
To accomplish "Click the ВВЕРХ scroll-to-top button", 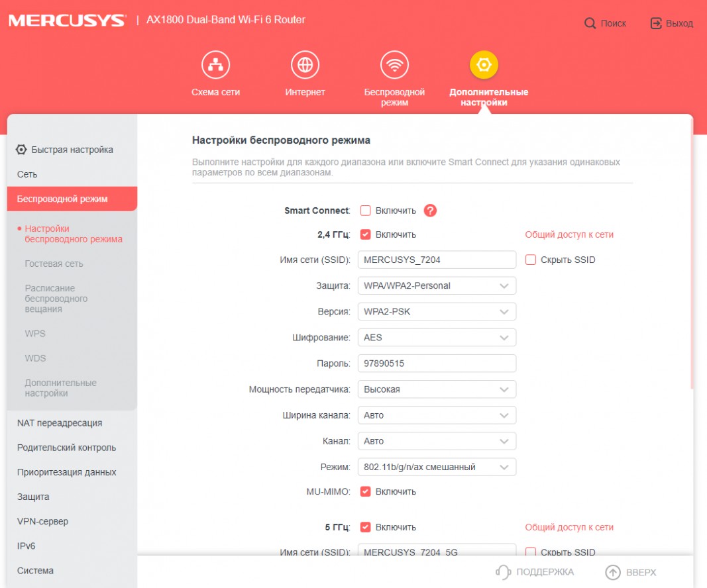I will (631, 572).
